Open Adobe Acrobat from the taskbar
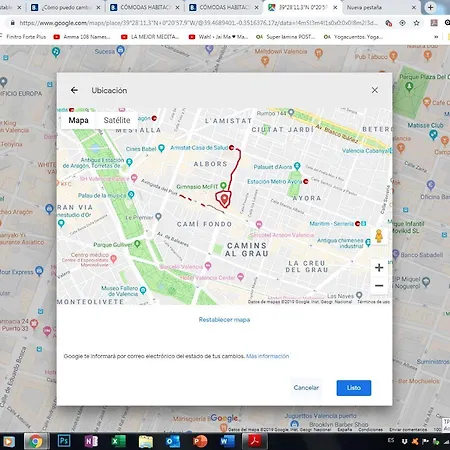The image size is (450, 450). pos(255,441)
